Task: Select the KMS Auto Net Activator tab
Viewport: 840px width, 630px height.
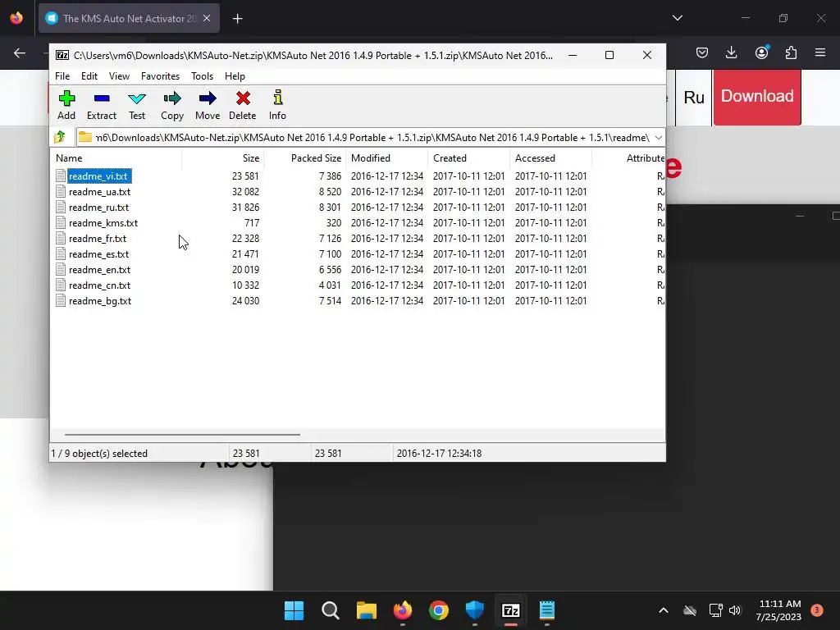Action: pos(129,18)
